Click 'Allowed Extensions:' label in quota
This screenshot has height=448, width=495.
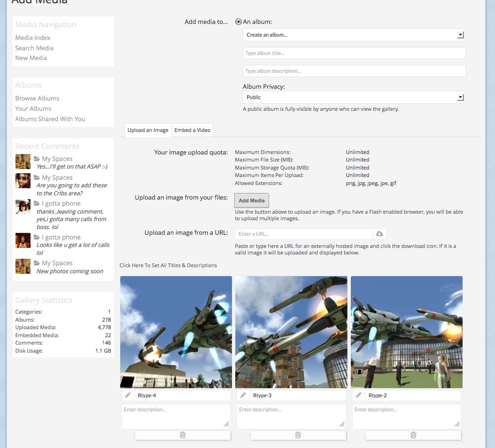click(259, 183)
